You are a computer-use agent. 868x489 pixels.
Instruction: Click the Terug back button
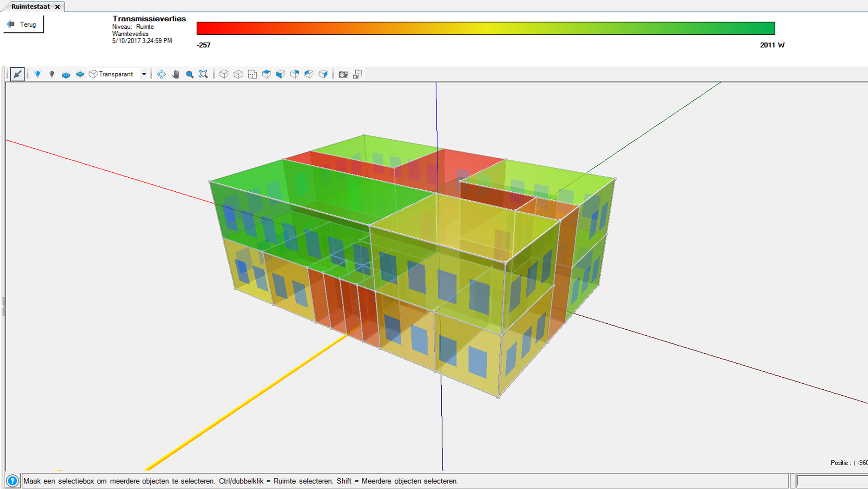point(23,25)
